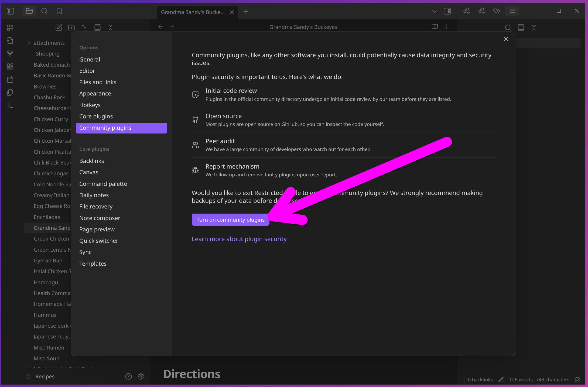Image resolution: width=588 pixels, height=387 pixels.
Task: Open bookmarks icon in top bar
Action: tap(59, 11)
